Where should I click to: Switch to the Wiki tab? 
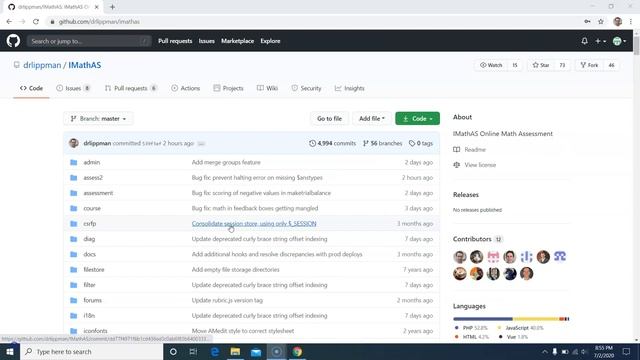tap(267, 88)
